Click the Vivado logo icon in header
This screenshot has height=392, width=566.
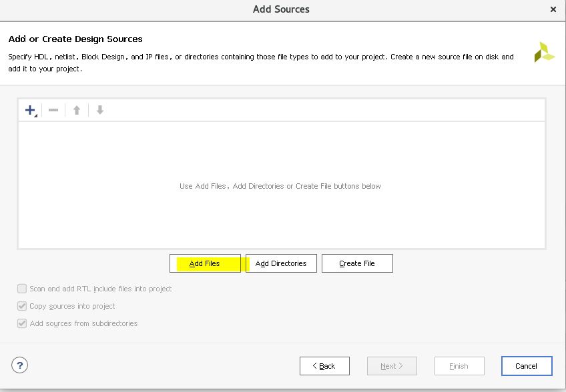544,53
